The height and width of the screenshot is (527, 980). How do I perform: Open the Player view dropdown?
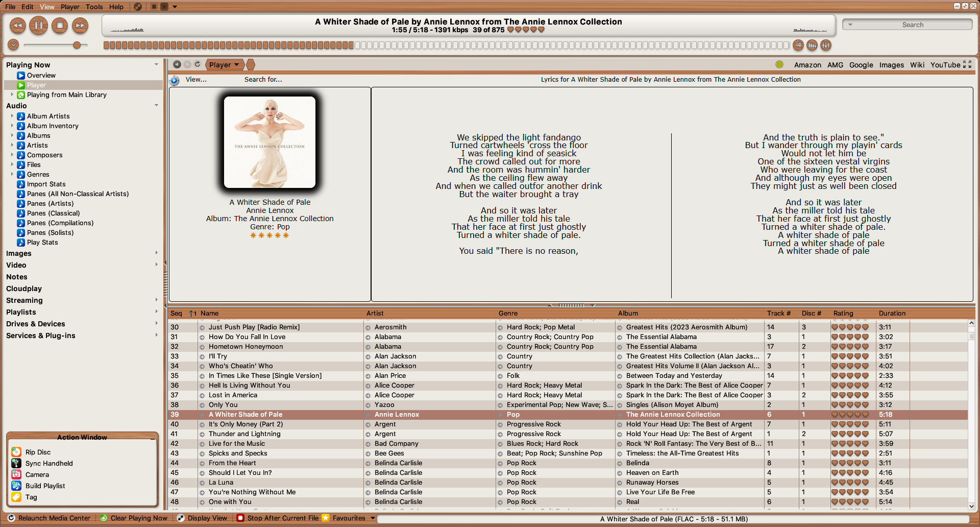(224, 65)
